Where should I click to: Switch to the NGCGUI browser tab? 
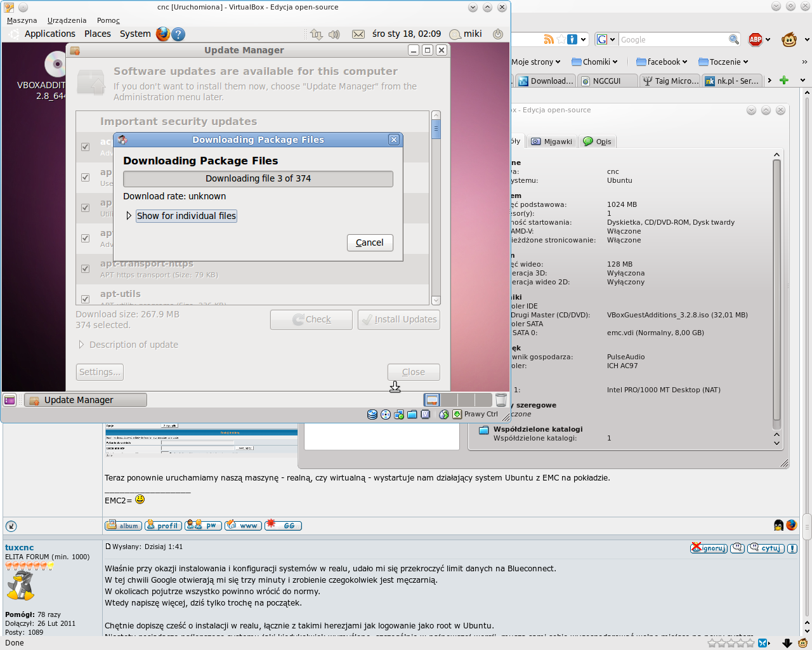point(607,81)
